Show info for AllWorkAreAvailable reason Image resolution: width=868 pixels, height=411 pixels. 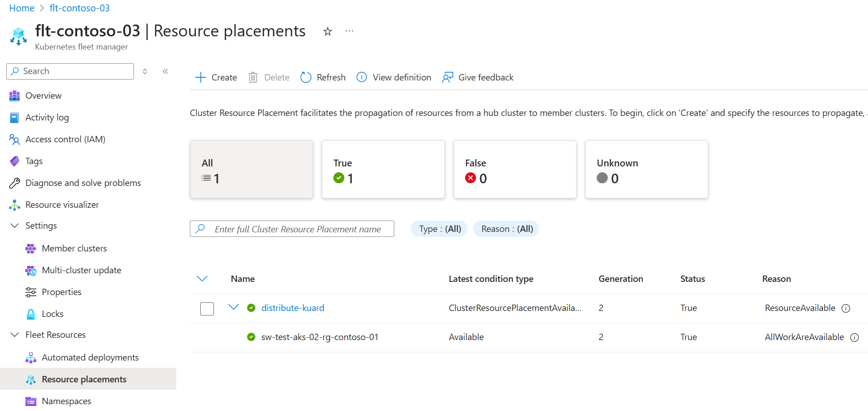click(854, 337)
